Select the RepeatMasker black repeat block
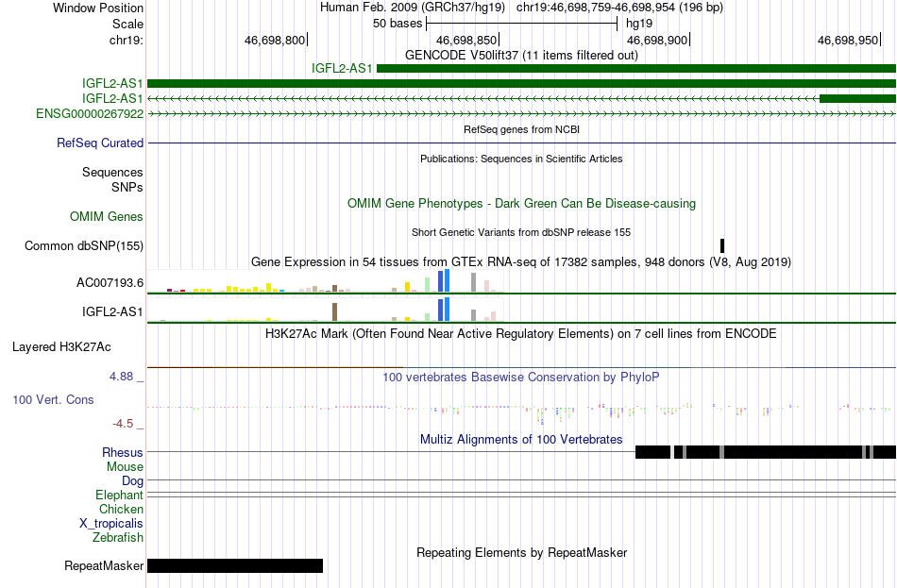 tap(235, 565)
